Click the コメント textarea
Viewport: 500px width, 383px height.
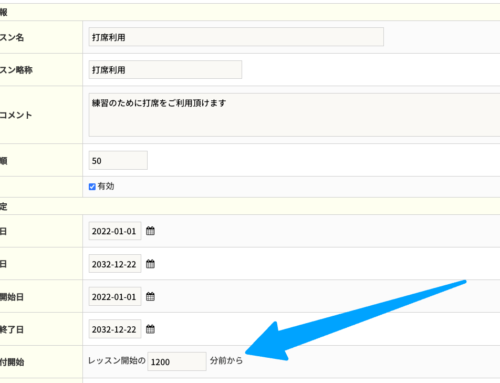[x=294, y=115]
